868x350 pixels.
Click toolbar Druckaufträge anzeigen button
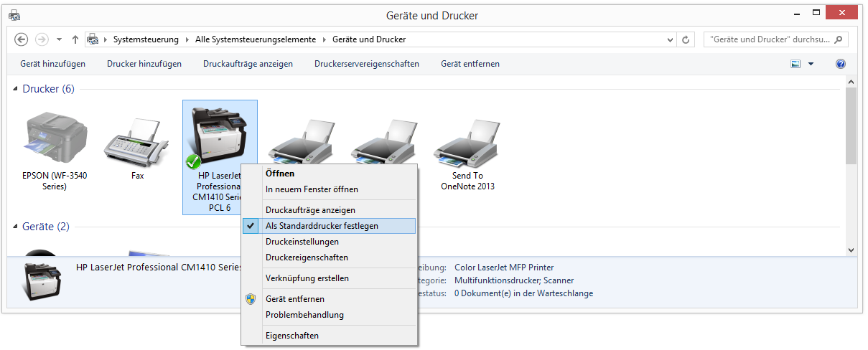coord(248,64)
